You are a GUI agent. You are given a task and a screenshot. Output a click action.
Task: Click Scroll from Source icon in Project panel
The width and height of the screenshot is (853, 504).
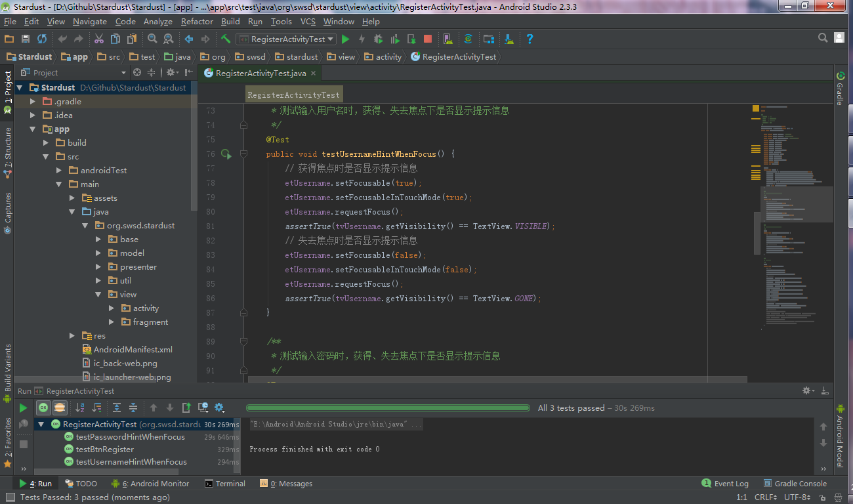[137, 72]
